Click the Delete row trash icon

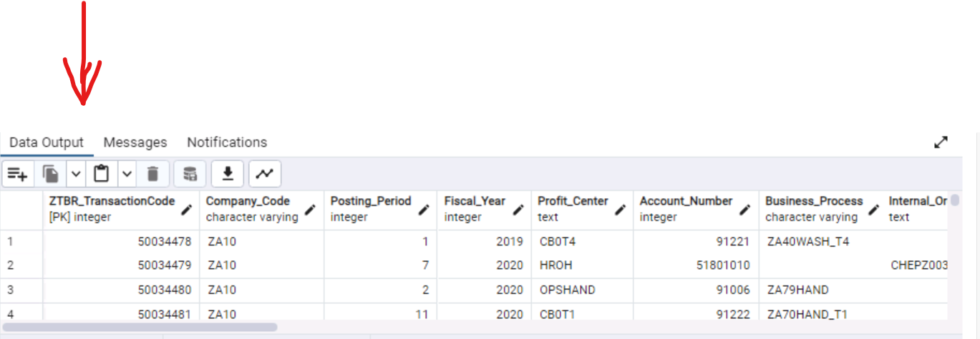pos(152,174)
